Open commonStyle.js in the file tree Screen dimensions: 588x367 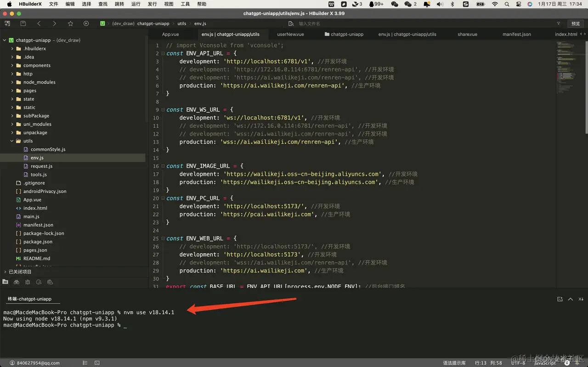(x=48, y=149)
